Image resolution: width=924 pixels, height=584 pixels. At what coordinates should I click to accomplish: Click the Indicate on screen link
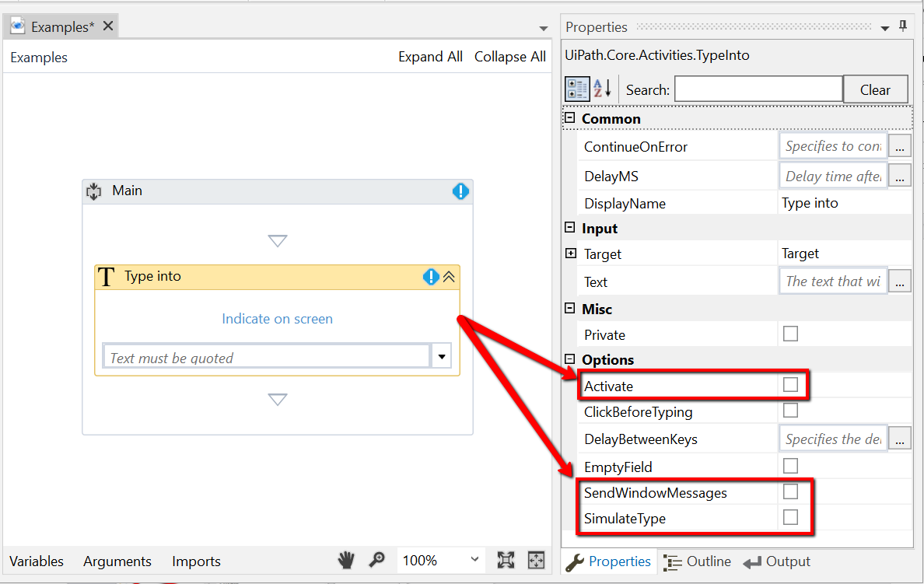click(278, 319)
